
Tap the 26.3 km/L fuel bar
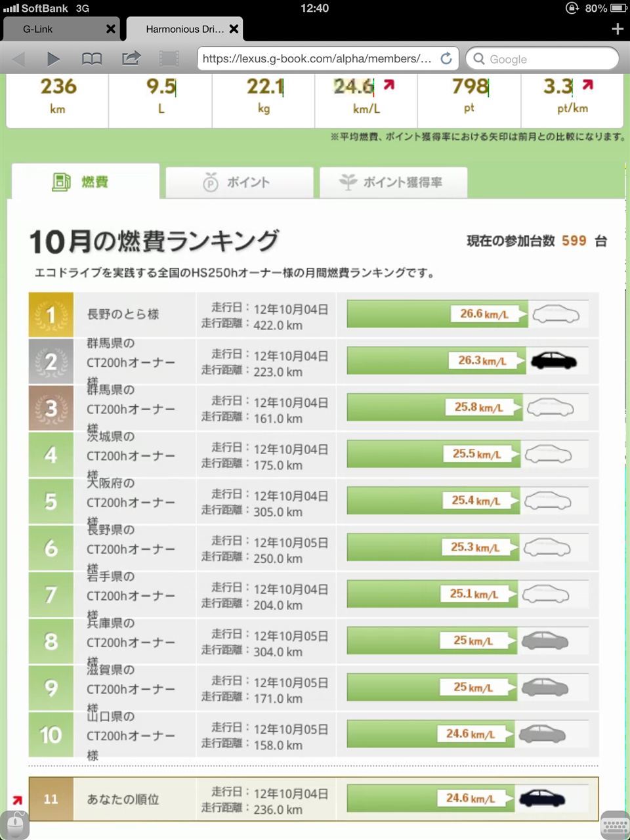[436, 361]
